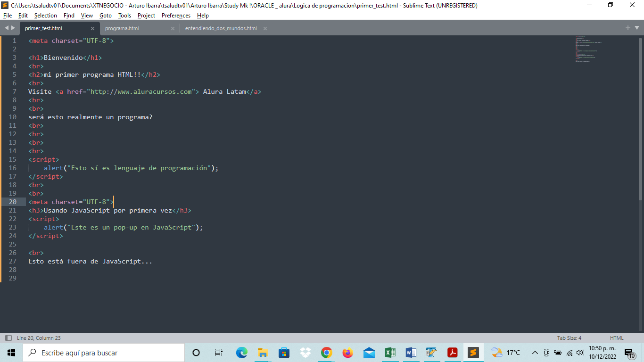The image size is (644, 362).
Task: Go to previous tab with left arrow
Action: pyautogui.click(x=6, y=28)
